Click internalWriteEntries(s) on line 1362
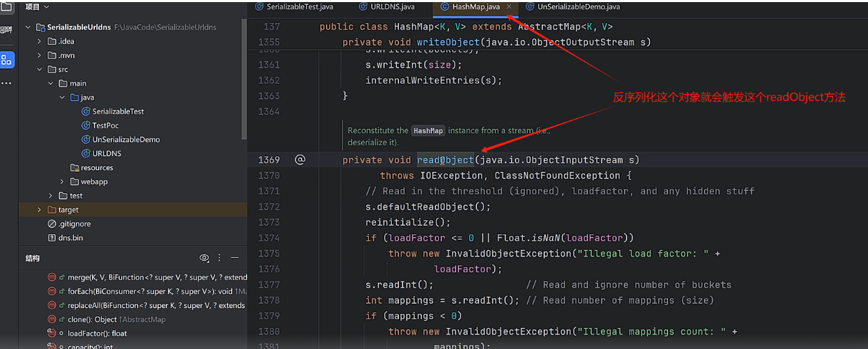Viewport: 868px width, 349px height. pyautogui.click(x=434, y=80)
